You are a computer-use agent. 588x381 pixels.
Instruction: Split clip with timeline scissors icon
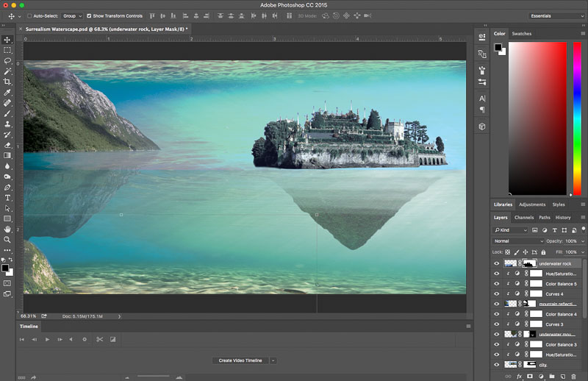pyautogui.click(x=99, y=339)
